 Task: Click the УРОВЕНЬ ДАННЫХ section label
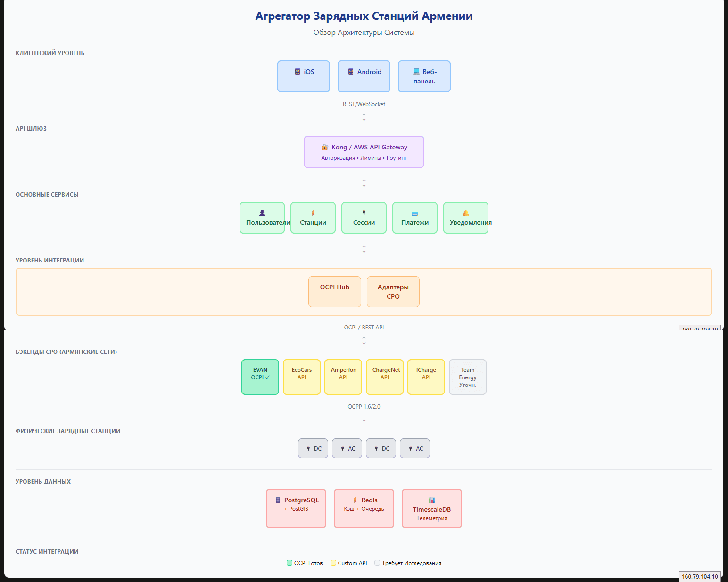point(43,482)
